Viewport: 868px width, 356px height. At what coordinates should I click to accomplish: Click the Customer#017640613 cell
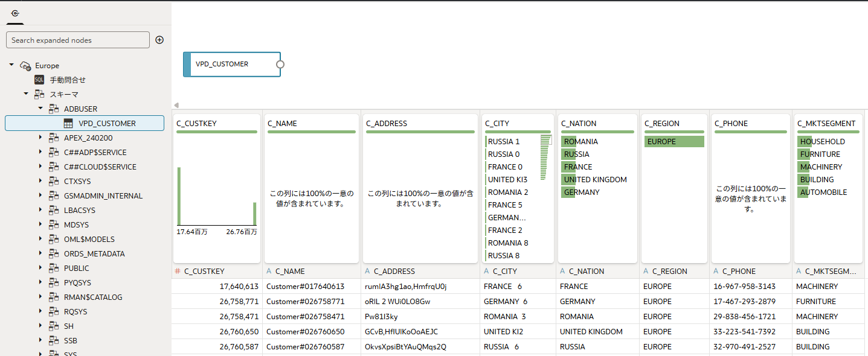coord(312,286)
